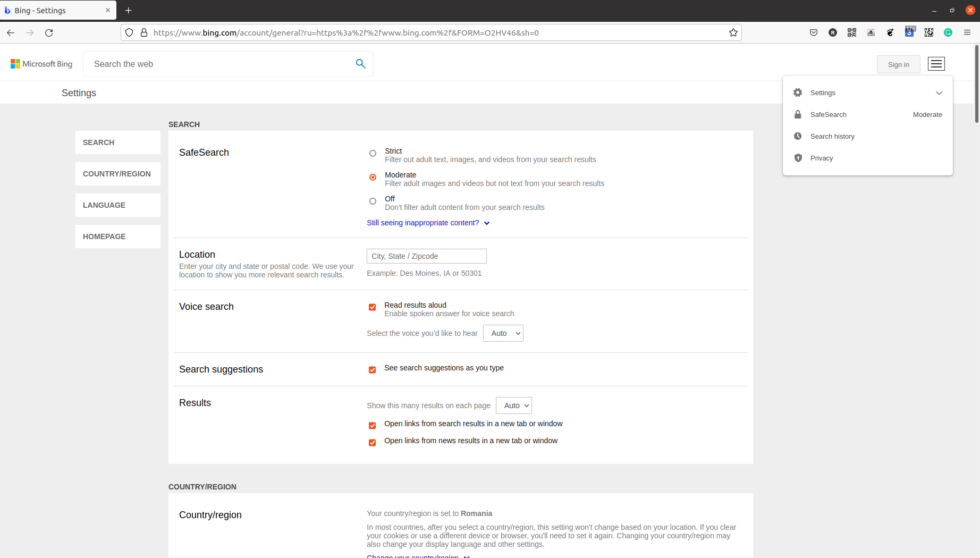Open the Bing hamburger menu
The width and height of the screenshot is (980, 558).
(936, 63)
